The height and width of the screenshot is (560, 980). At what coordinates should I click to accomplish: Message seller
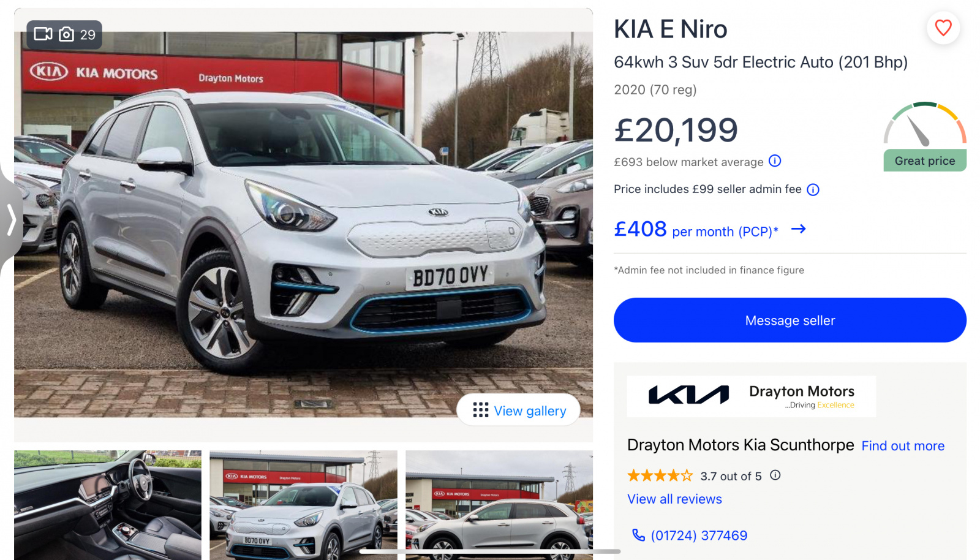[790, 320]
